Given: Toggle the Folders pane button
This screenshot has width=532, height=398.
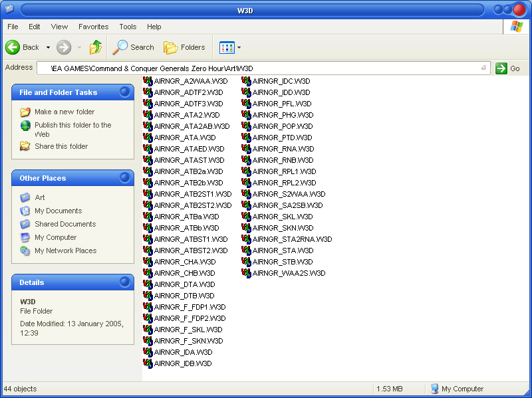Looking at the screenshot, I should point(185,47).
